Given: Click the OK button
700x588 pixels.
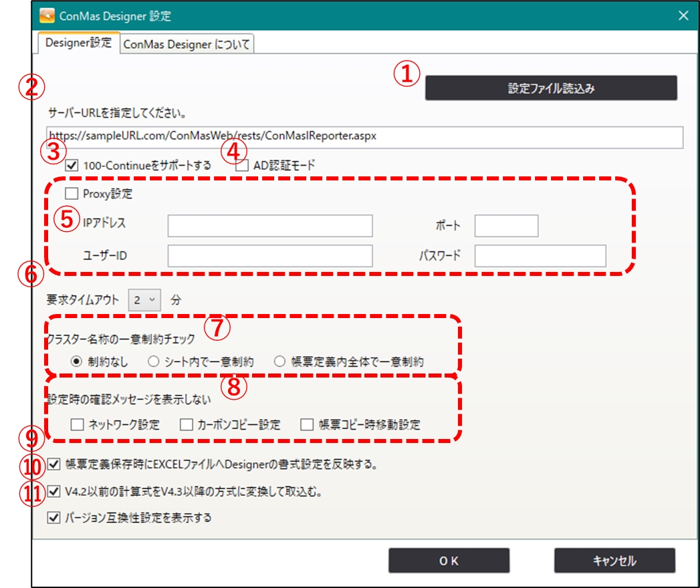Looking at the screenshot, I should pos(449,561).
